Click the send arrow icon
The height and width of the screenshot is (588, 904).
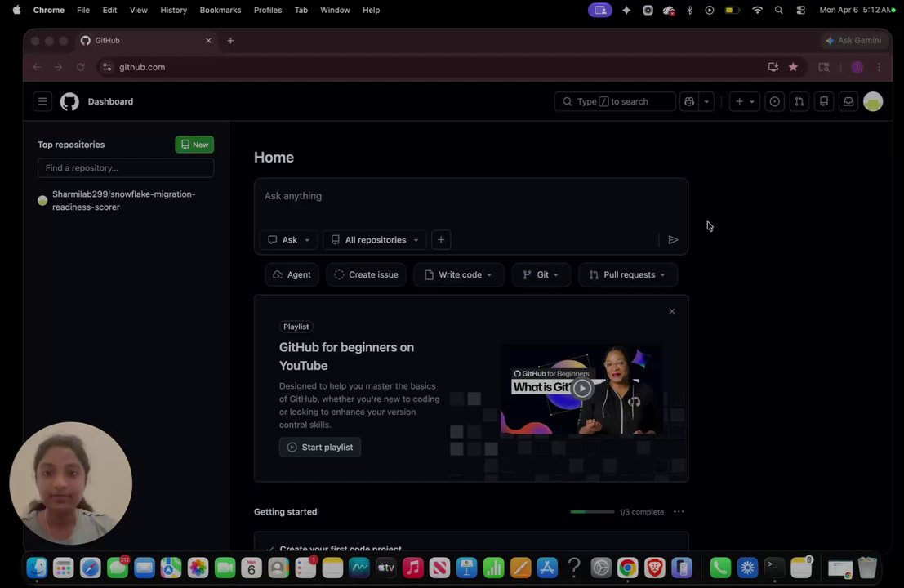pyautogui.click(x=673, y=240)
